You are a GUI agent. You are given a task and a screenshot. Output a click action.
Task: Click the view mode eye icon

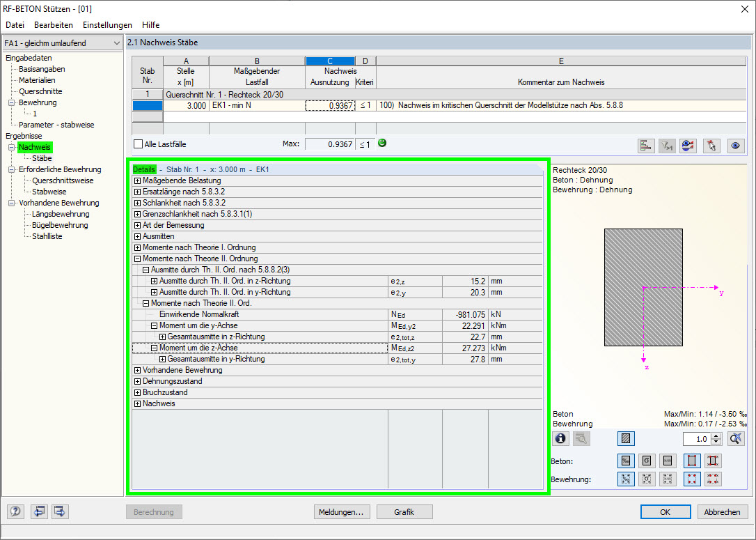(736, 146)
